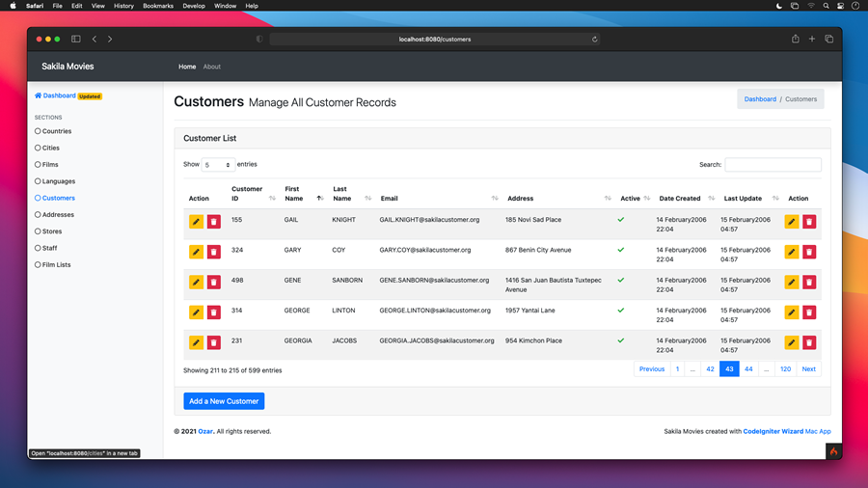Screen dimensions: 868x488
Task: Select Staff in the sidebar sections
Action: (49, 248)
